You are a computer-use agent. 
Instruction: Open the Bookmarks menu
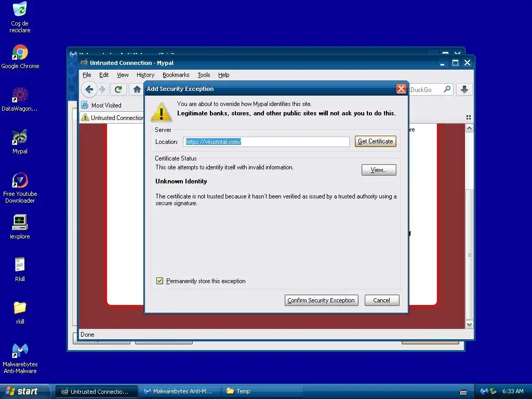tap(176, 75)
